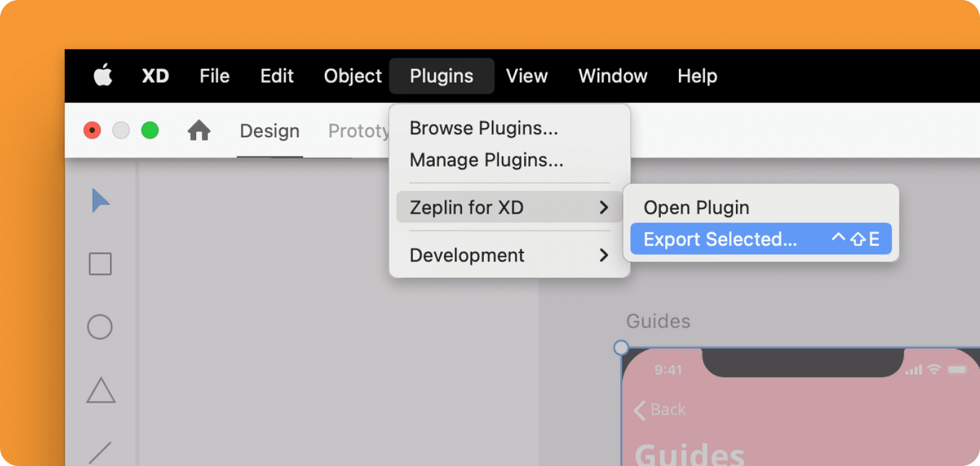Click Open Plugin in the Zeplin submenu
Image resolution: width=980 pixels, height=466 pixels.
[x=696, y=207]
